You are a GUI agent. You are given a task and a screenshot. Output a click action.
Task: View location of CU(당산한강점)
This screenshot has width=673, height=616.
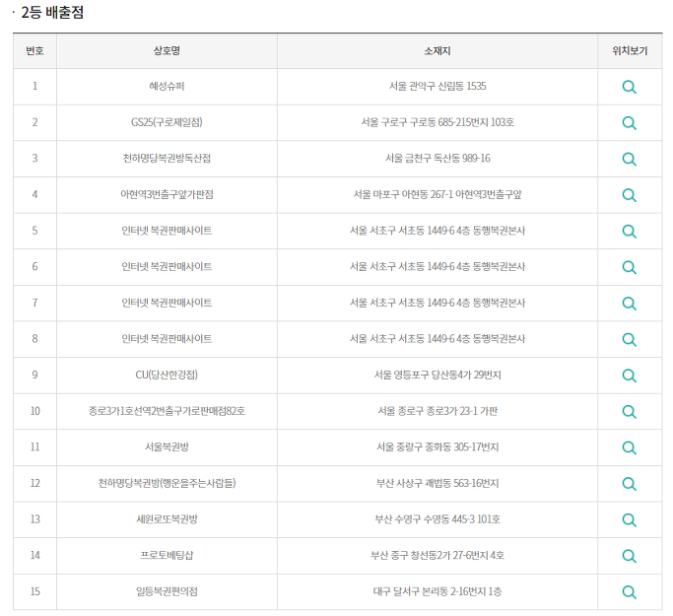point(629,376)
